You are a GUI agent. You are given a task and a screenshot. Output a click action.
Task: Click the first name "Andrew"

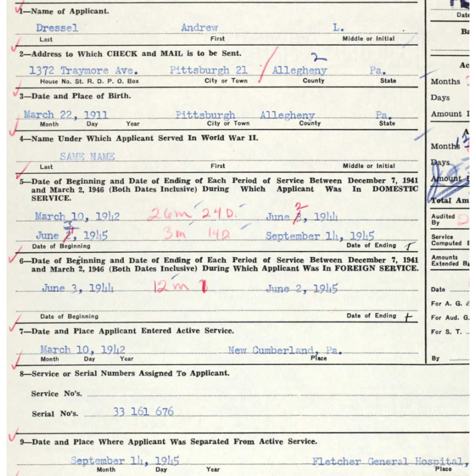point(199,27)
